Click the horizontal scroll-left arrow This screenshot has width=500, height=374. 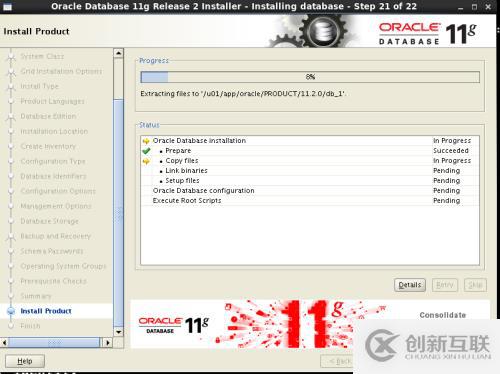[4, 343]
